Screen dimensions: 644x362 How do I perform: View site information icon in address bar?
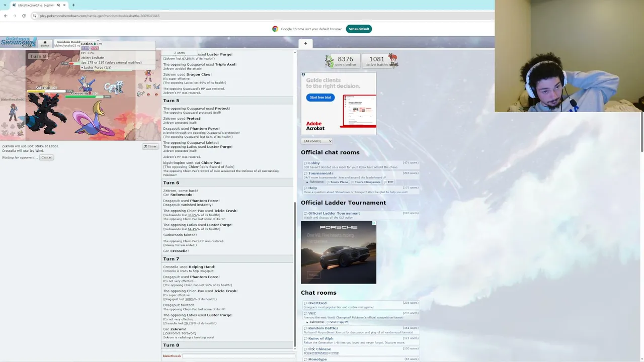[35, 16]
